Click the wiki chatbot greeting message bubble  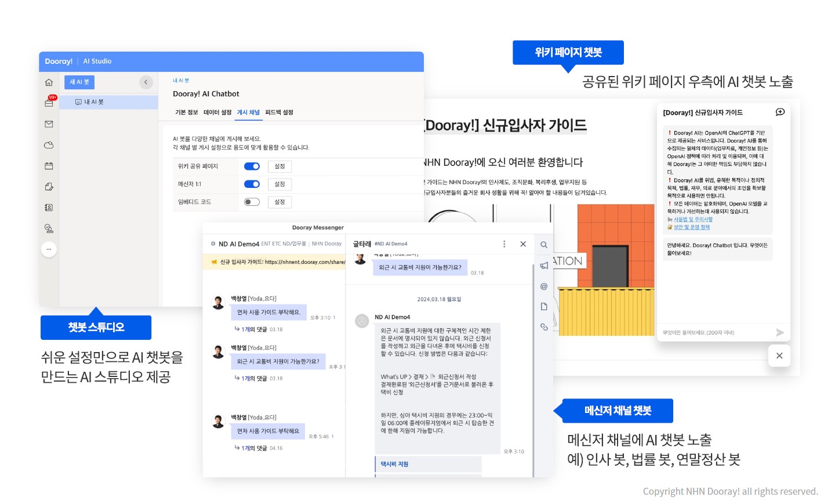pyautogui.click(x=717, y=249)
